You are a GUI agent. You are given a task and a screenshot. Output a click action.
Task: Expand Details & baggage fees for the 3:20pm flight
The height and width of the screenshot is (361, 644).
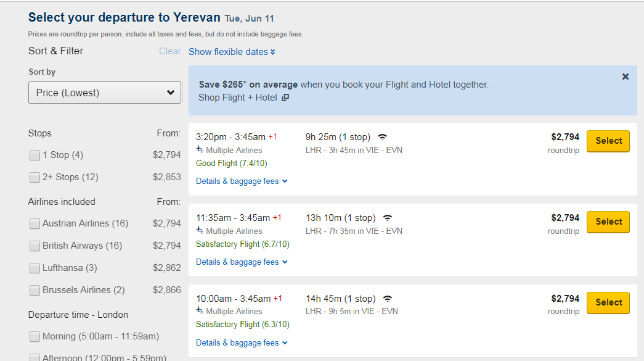[242, 181]
